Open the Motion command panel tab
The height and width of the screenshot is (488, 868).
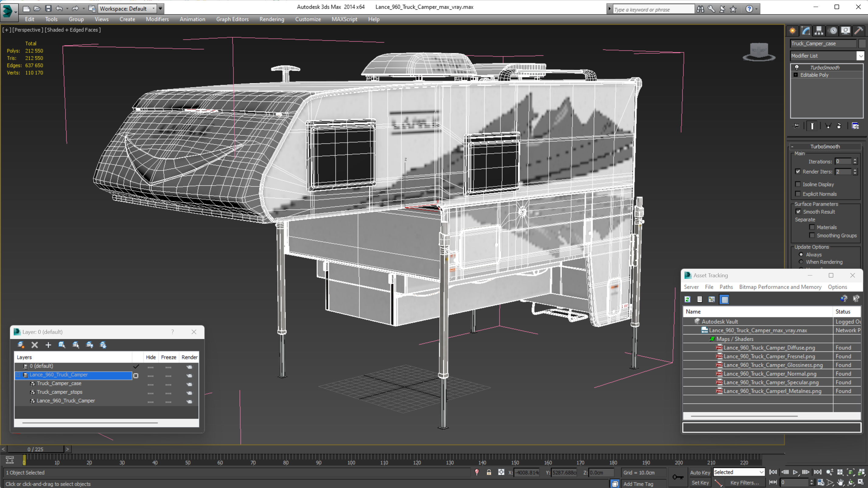point(833,31)
